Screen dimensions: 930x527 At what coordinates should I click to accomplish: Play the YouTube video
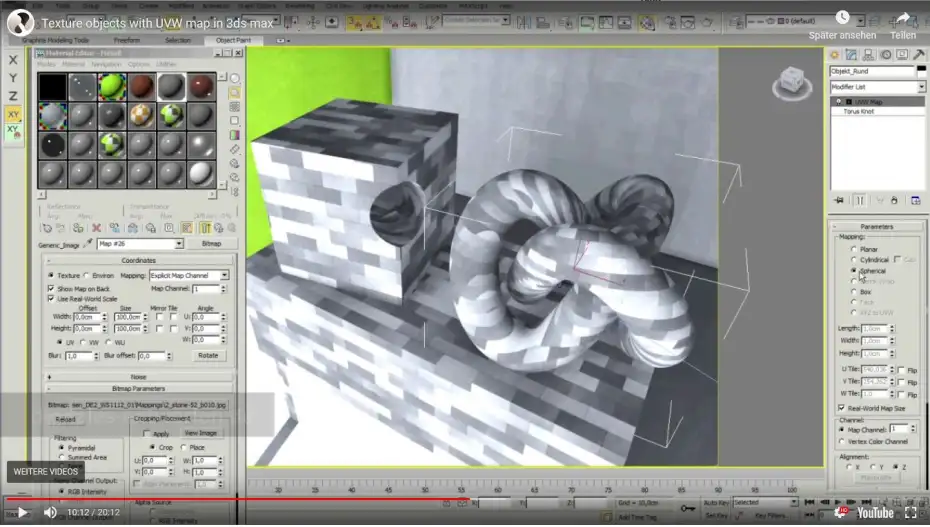click(x=23, y=513)
